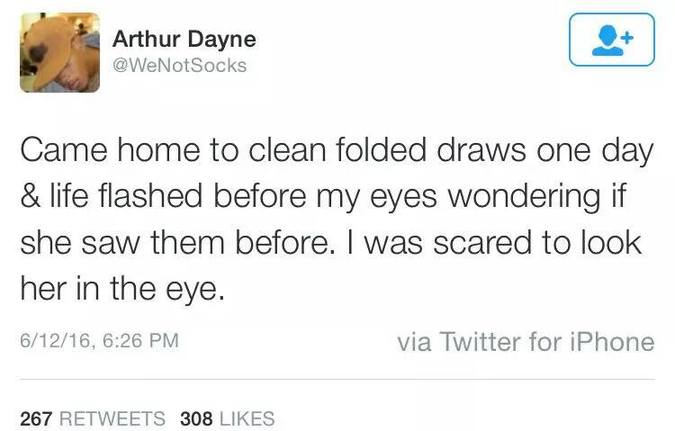Click the number 267 in the retweet count

(x=36, y=419)
